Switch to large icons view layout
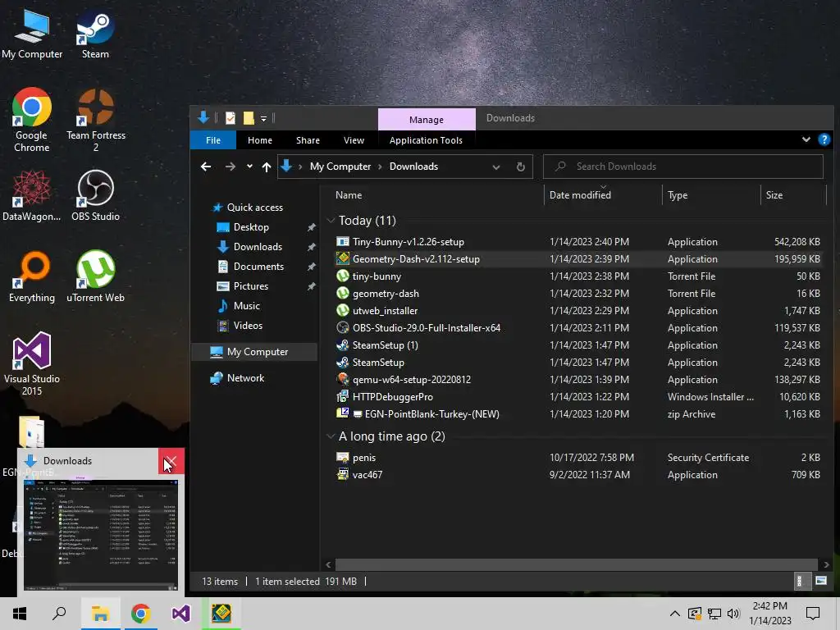 820,581
